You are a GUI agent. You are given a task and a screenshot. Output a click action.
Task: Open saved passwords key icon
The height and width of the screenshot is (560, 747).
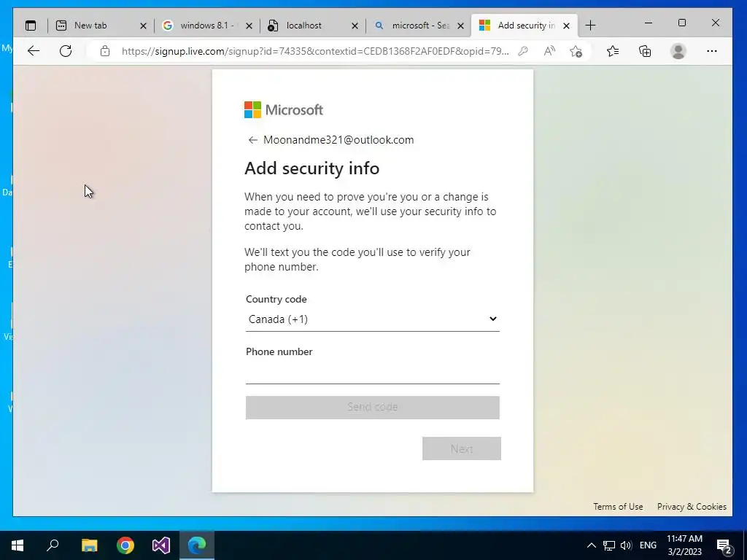click(523, 51)
